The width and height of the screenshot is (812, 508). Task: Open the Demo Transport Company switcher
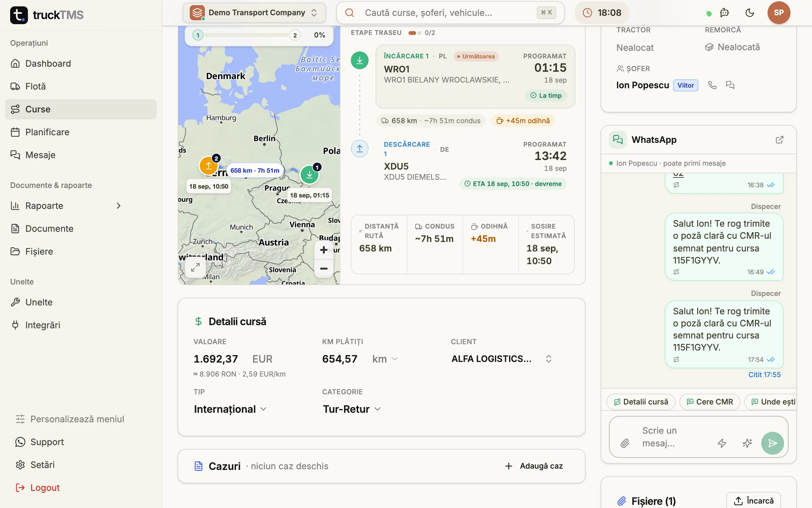point(254,13)
